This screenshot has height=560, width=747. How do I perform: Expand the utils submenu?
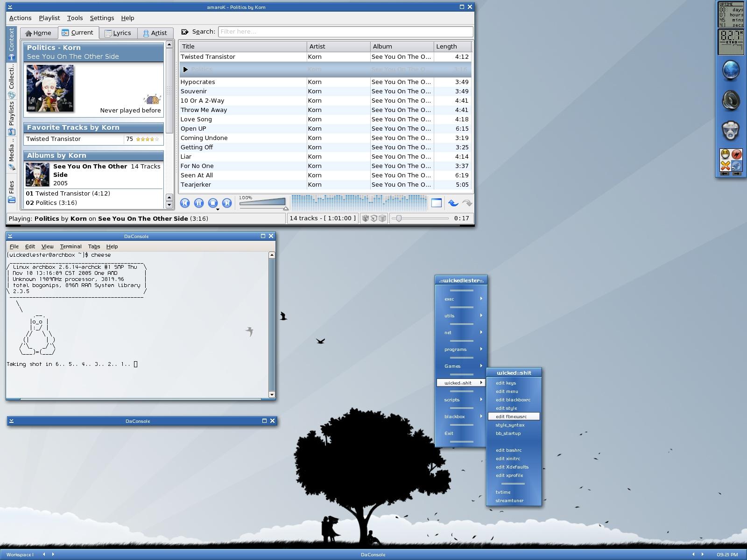pyautogui.click(x=461, y=315)
